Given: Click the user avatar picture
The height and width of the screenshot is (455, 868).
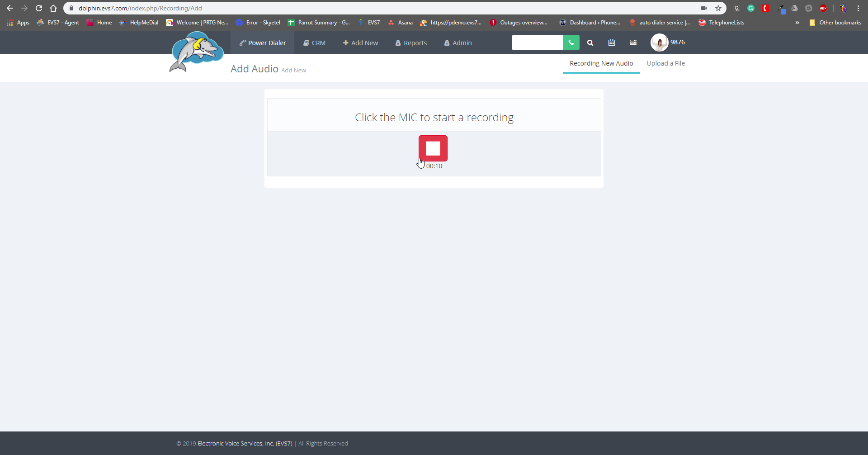Looking at the screenshot, I should point(659,43).
